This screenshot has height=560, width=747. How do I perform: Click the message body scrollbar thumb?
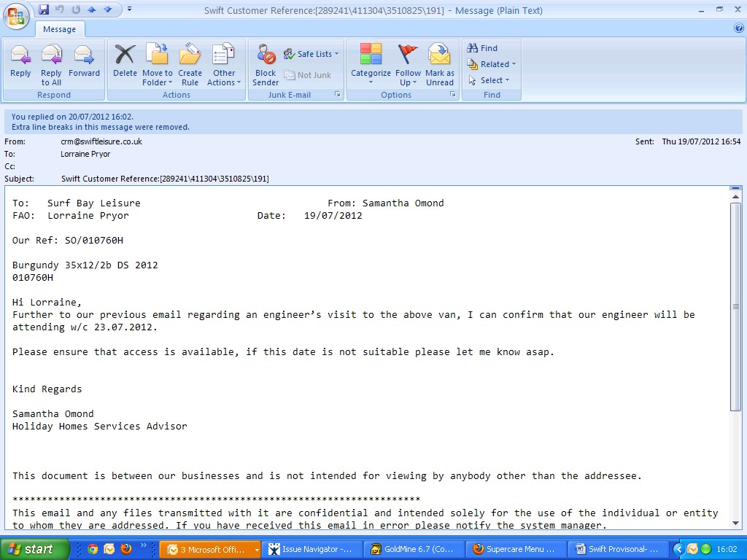click(735, 307)
